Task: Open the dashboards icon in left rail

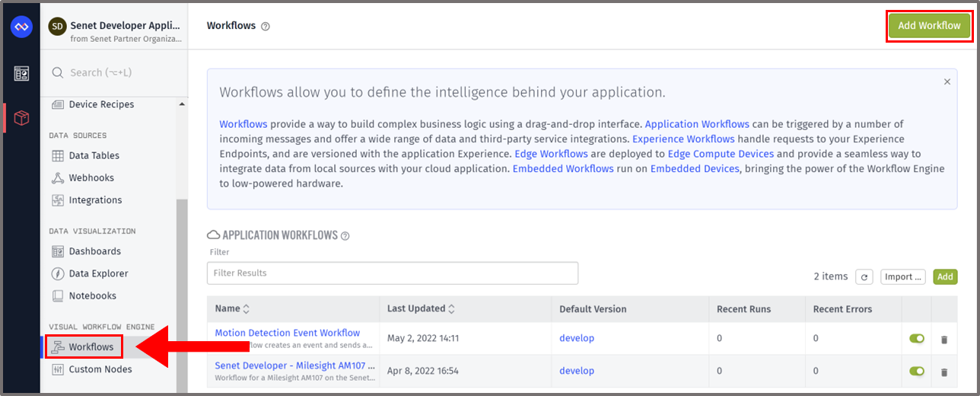Action: (21, 74)
